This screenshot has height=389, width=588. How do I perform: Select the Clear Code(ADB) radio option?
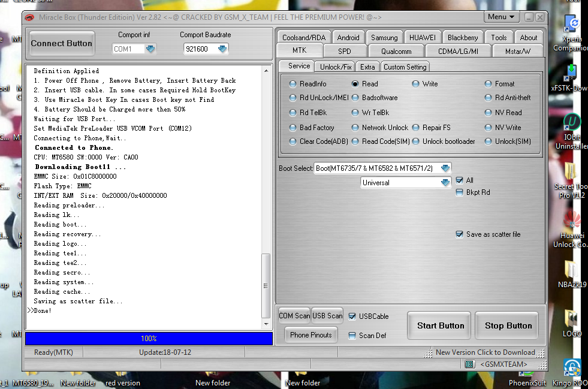(293, 141)
